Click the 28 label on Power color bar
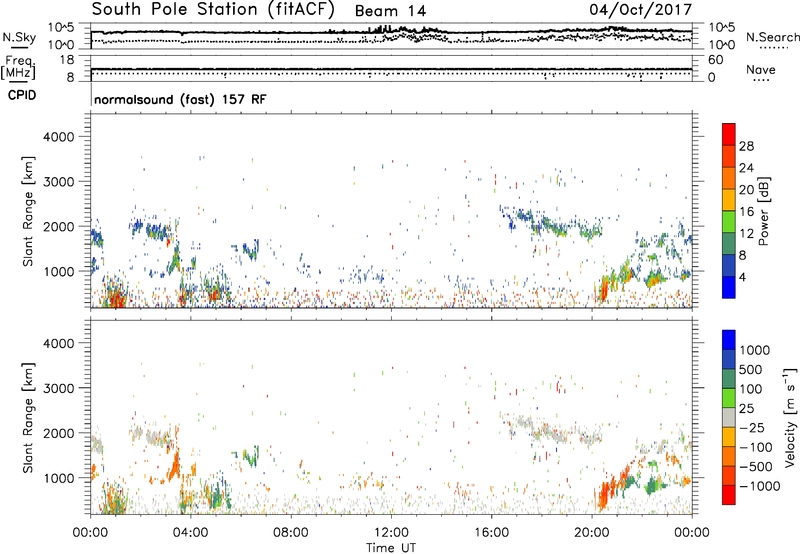Viewport: 800px width, 554px height. pos(746,146)
